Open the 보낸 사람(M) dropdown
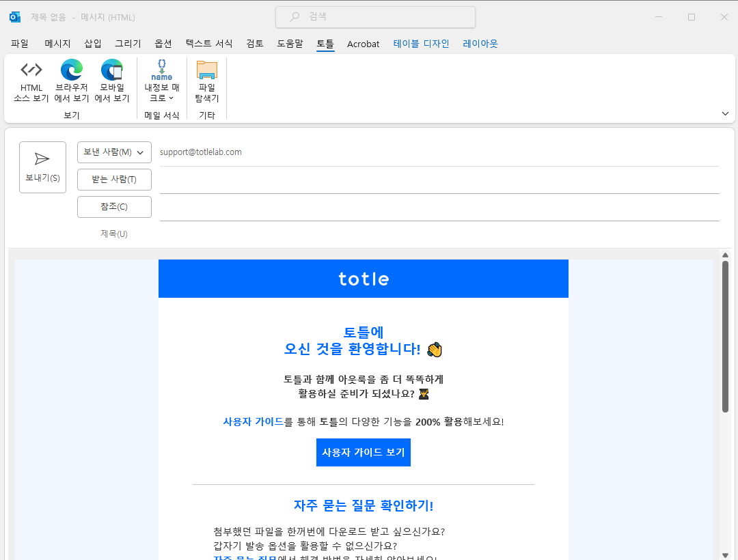738x560 pixels. click(x=114, y=152)
